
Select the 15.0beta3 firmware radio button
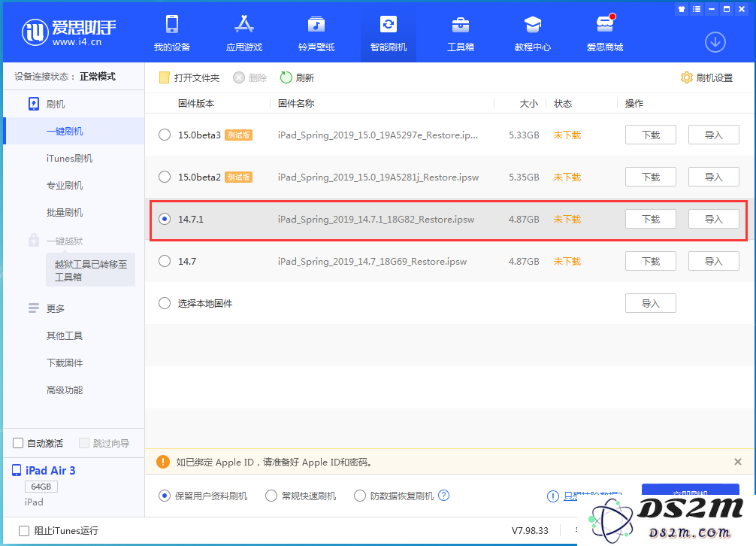(165, 135)
